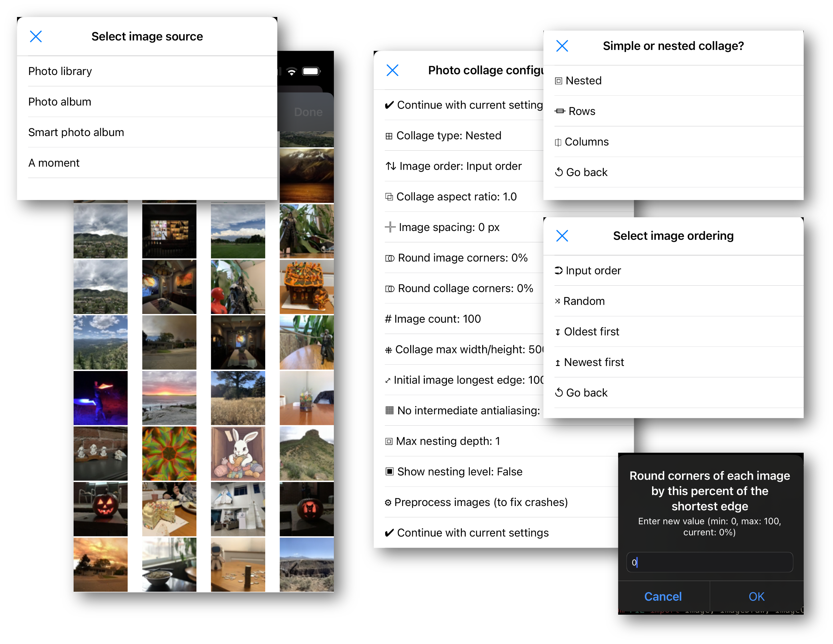Choose the Nested collage option

coord(583,81)
